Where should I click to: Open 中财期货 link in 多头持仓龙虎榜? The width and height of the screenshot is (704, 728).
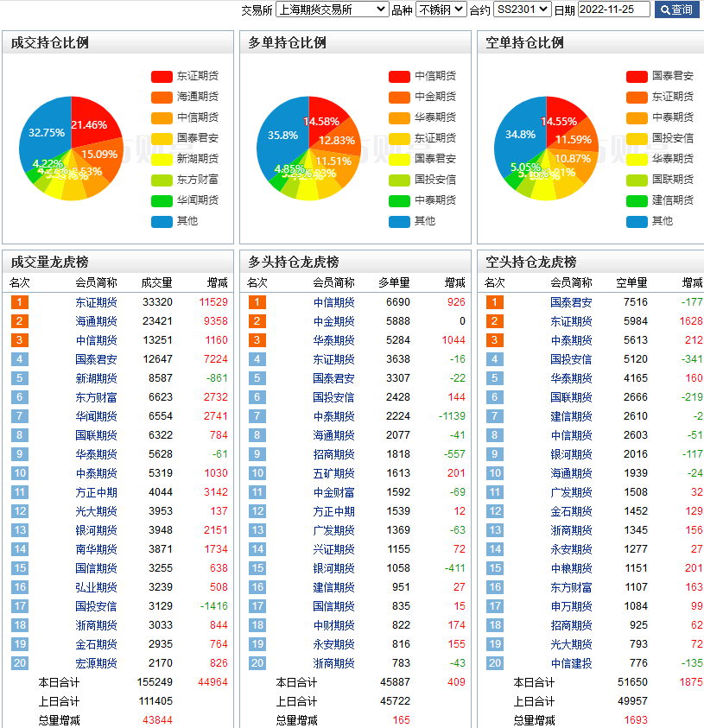334,625
